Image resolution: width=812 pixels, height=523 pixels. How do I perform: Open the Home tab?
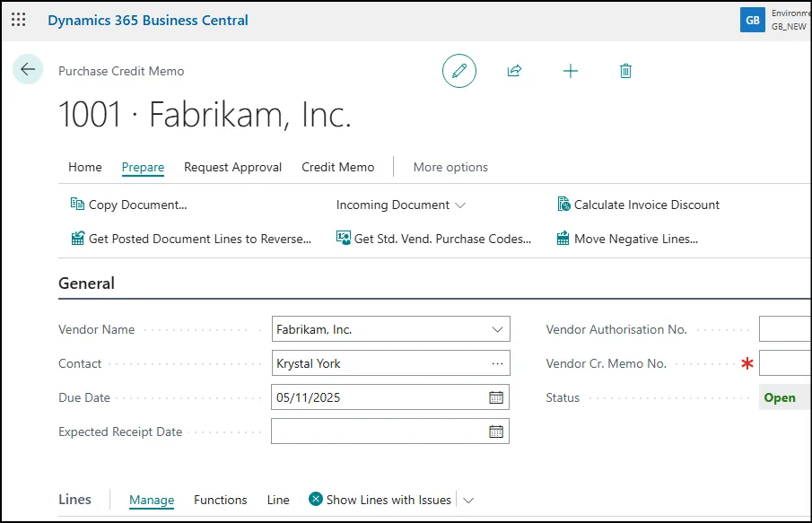click(85, 167)
